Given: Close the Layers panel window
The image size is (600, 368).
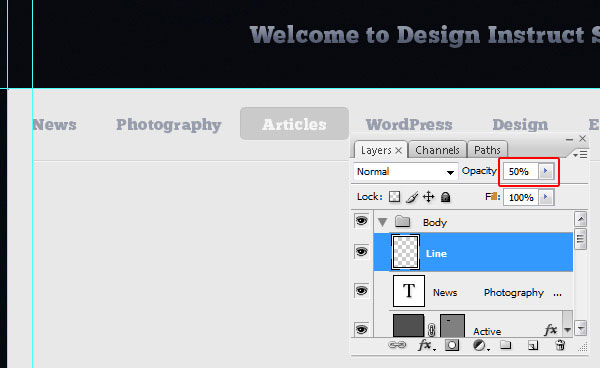Looking at the screenshot, I should pyautogui.click(x=582, y=138).
